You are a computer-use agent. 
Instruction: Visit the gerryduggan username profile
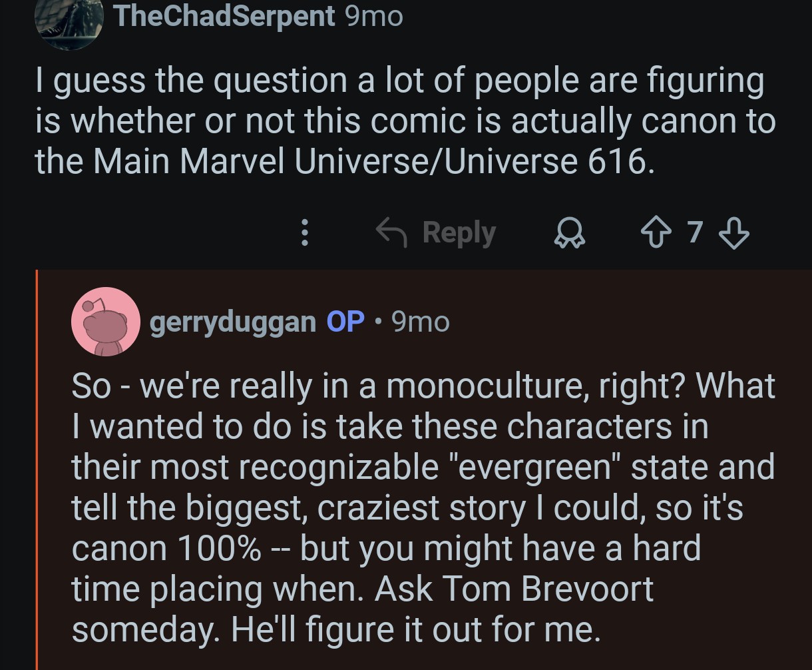point(233,322)
